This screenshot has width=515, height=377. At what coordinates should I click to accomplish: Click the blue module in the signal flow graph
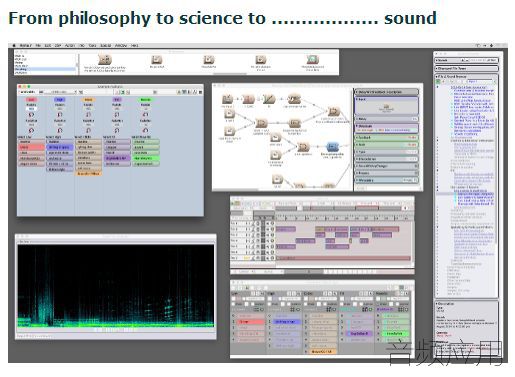(332, 147)
